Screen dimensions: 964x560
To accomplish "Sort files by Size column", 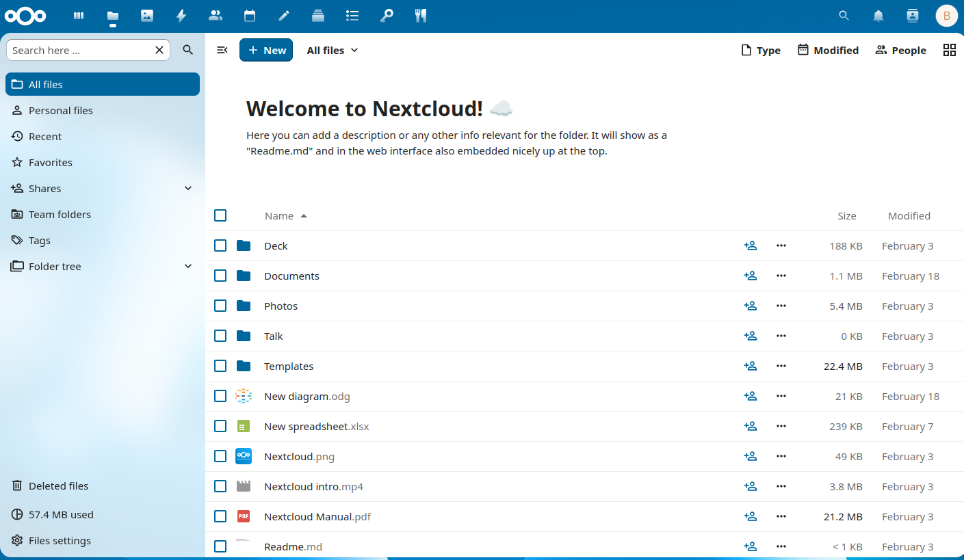I will 847,215.
